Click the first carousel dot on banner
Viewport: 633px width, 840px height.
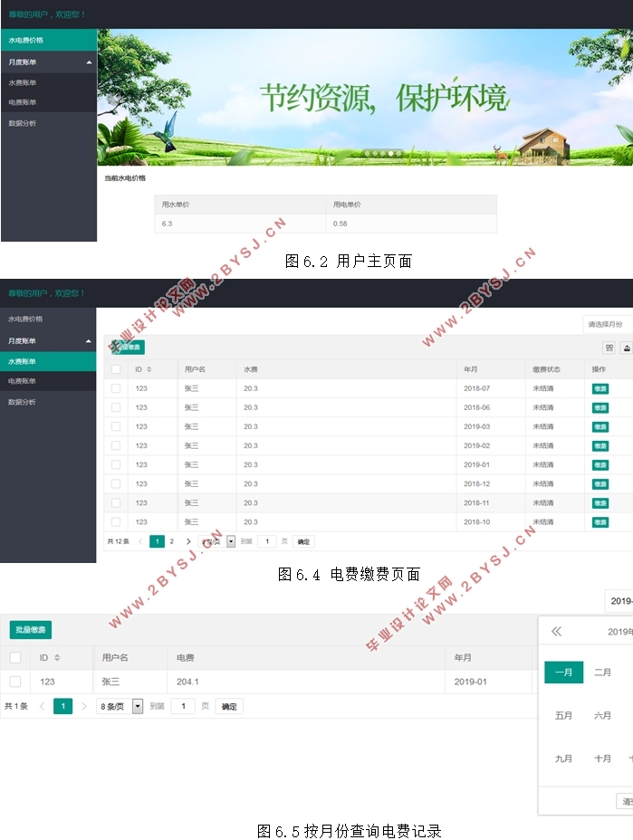[x=367, y=153]
